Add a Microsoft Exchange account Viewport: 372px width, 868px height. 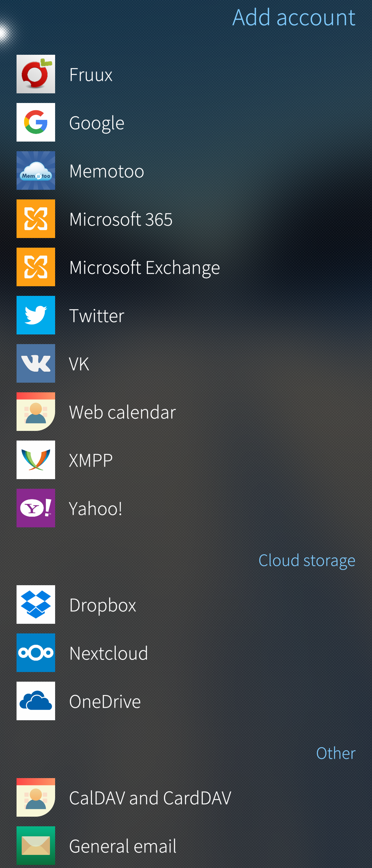(144, 268)
